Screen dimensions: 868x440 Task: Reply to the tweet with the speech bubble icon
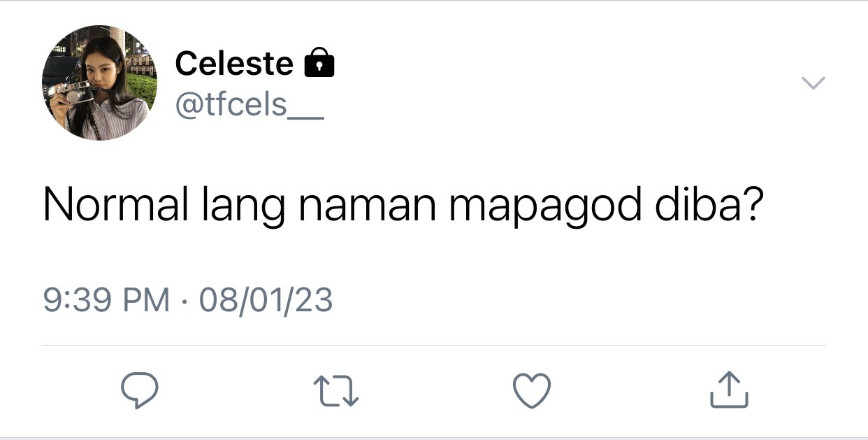[x=140, y=390]
